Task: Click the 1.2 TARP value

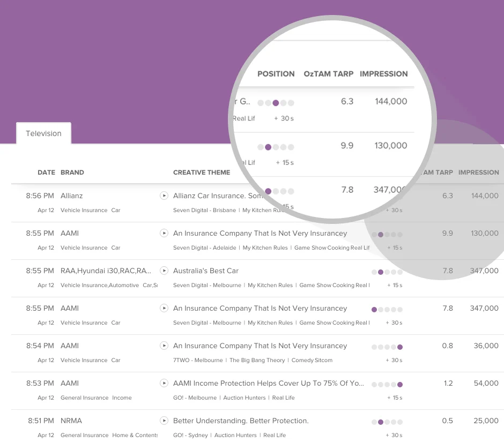Action: click(x=448, y=383)
